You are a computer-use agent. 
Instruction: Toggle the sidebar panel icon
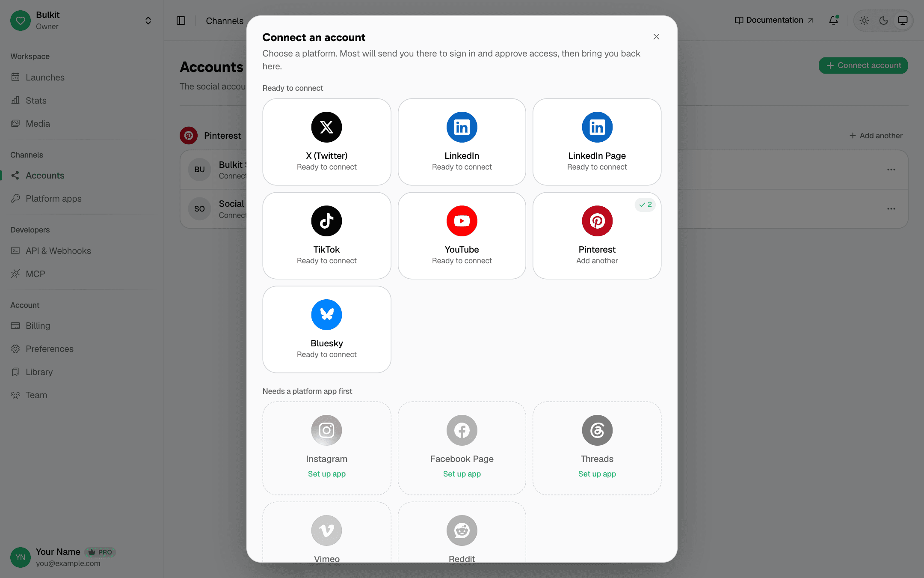click(181, 21)
